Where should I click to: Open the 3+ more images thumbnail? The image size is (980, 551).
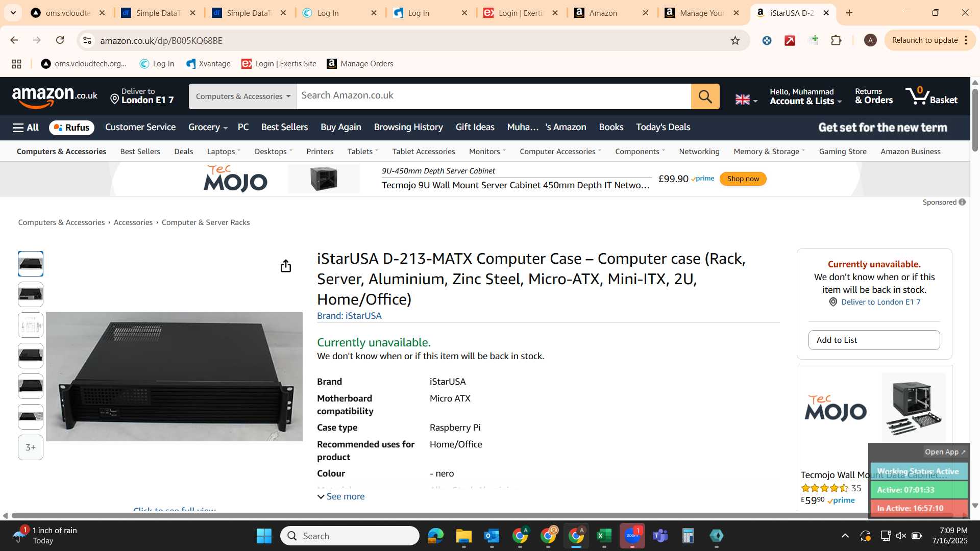pyautogui.click(x=31, y=447)
